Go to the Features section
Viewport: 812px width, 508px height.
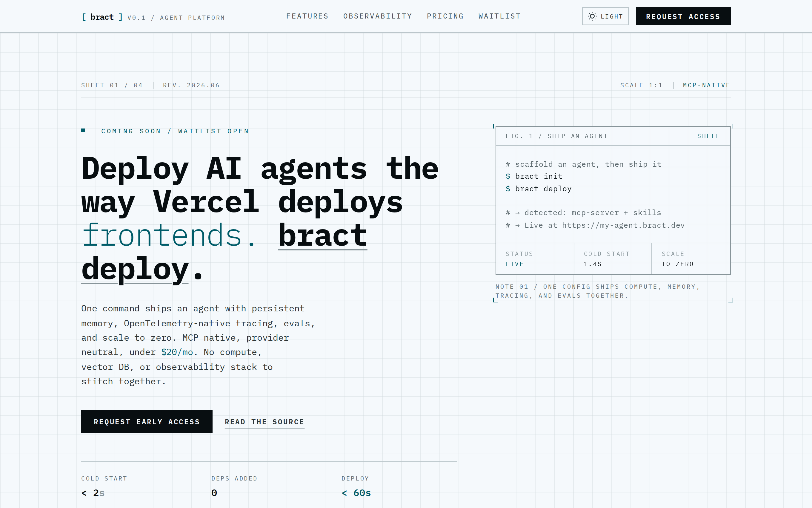click(x=307, y=16)
